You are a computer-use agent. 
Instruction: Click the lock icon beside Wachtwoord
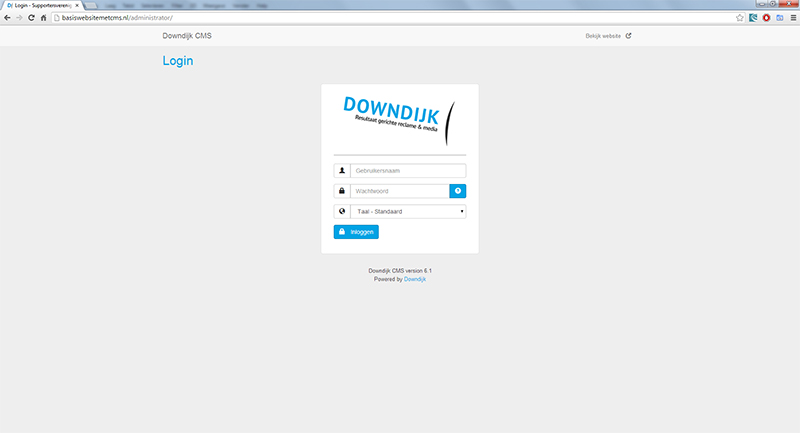[x=342, y=191]
